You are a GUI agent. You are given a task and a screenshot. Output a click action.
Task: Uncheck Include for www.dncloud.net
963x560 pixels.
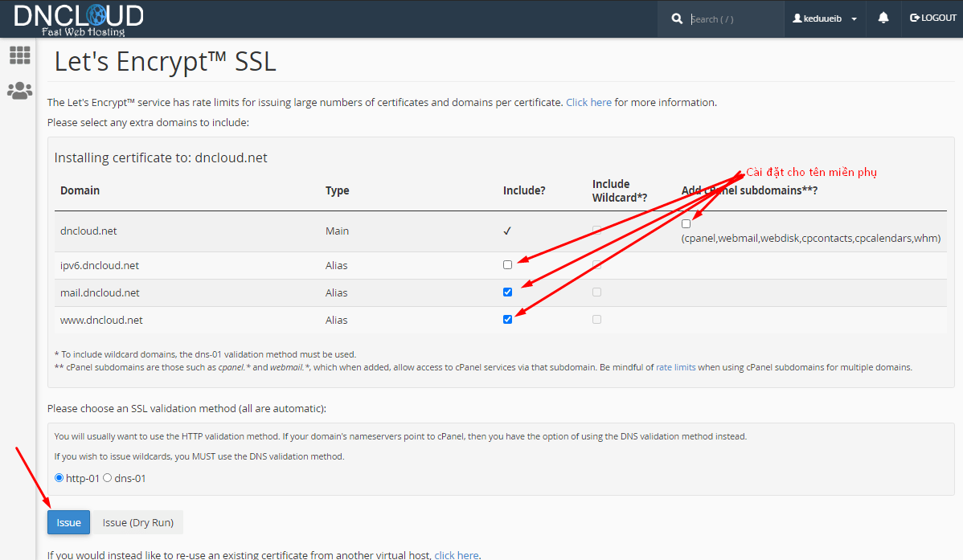point(507,319)
